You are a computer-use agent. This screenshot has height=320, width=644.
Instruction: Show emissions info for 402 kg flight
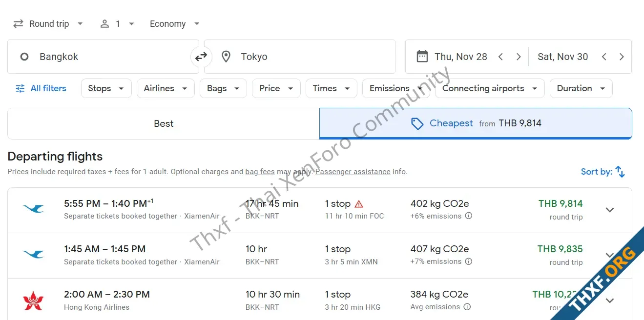click(x=469, y=216)
